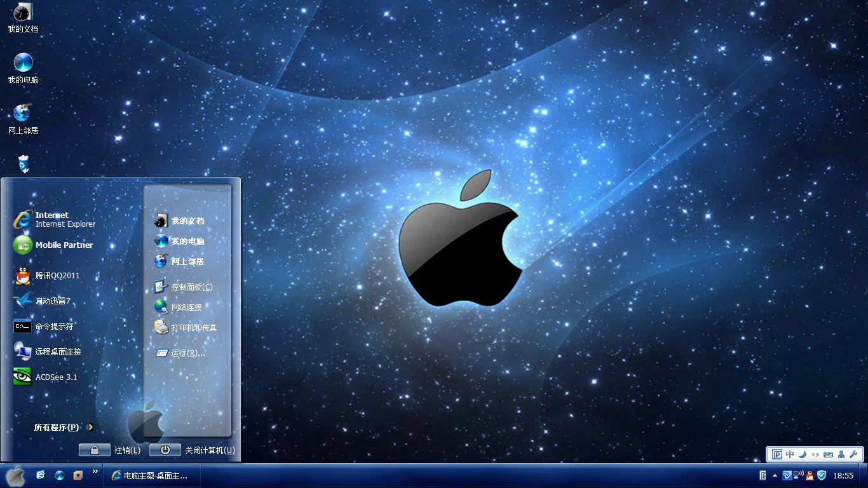
Task: Open QQ penguin tray icon
Action: (810, 475)
